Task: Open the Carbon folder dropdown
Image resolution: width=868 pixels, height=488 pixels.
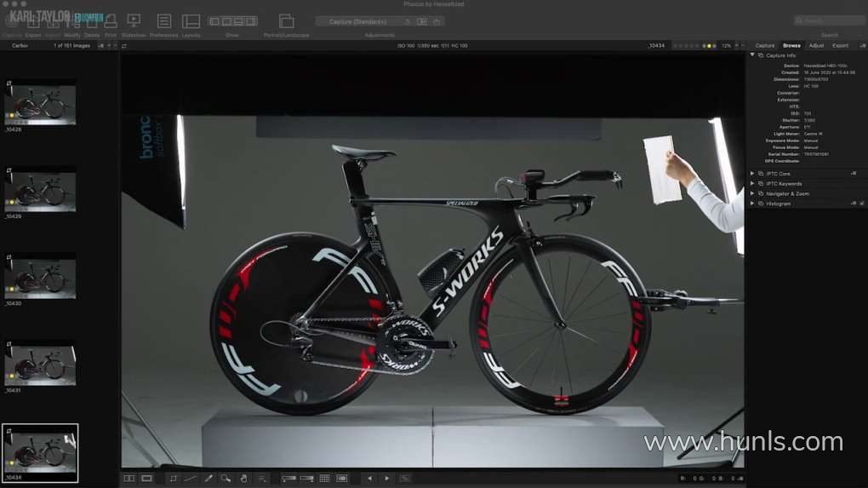Action: [20, 46]
